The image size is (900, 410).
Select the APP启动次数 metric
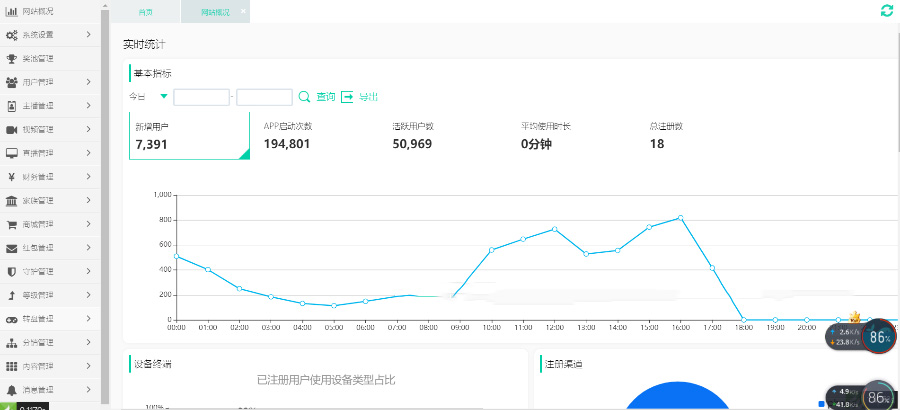click(288, 136)
